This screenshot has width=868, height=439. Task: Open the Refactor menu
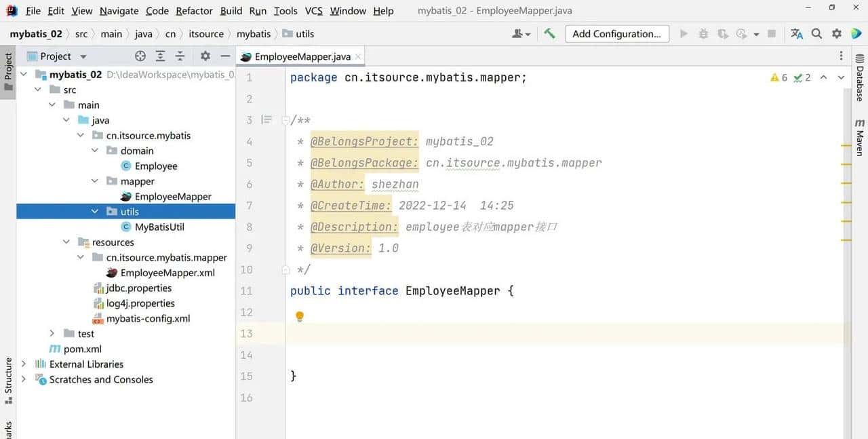(x=194, y=11)
